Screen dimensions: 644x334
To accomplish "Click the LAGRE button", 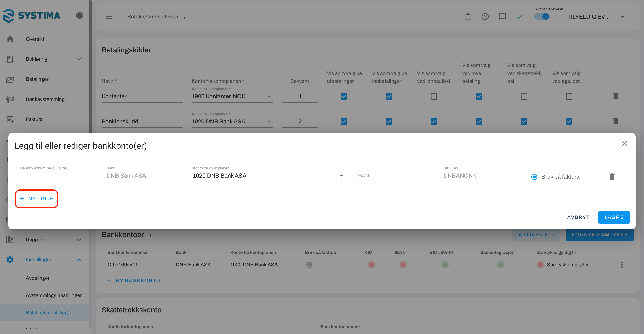I will tap(614, 217).
